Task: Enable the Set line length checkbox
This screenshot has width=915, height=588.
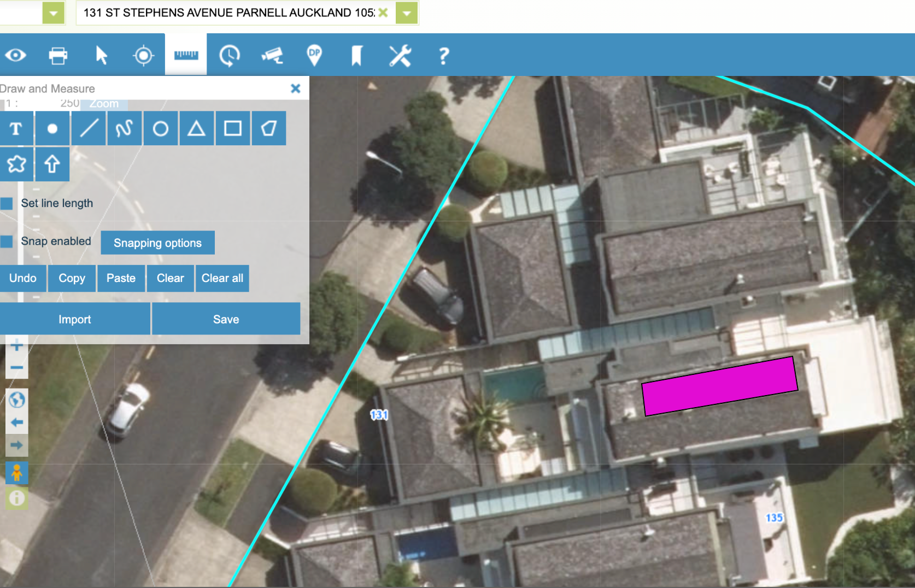Action: click(7, 203)
